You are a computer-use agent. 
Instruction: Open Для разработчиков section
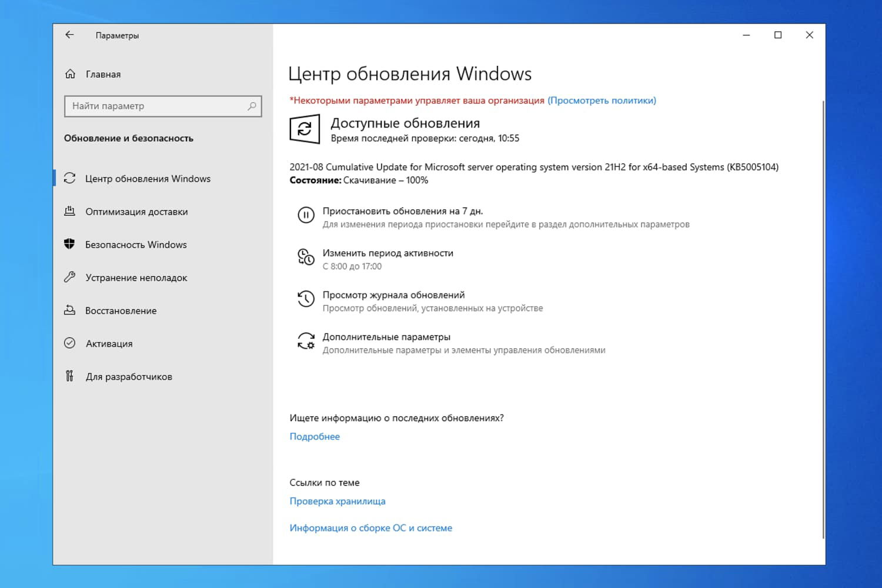[x=129, y=376]
